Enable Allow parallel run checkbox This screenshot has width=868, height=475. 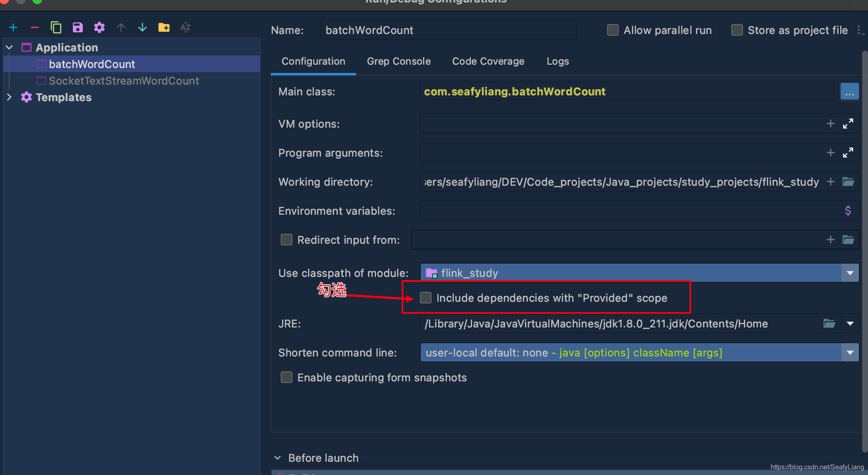[613, 30]
